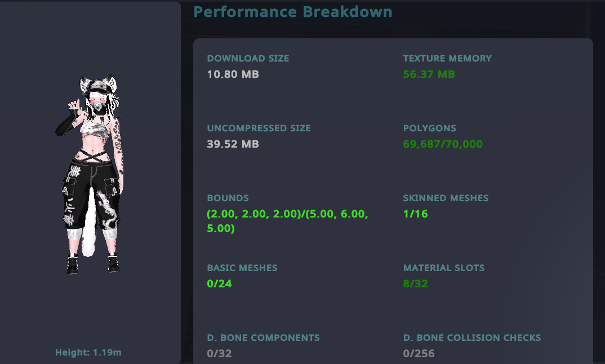605x364 pixels.
Task: Click the 1/16 skinned meshes value
Action: tap(416, 214)
